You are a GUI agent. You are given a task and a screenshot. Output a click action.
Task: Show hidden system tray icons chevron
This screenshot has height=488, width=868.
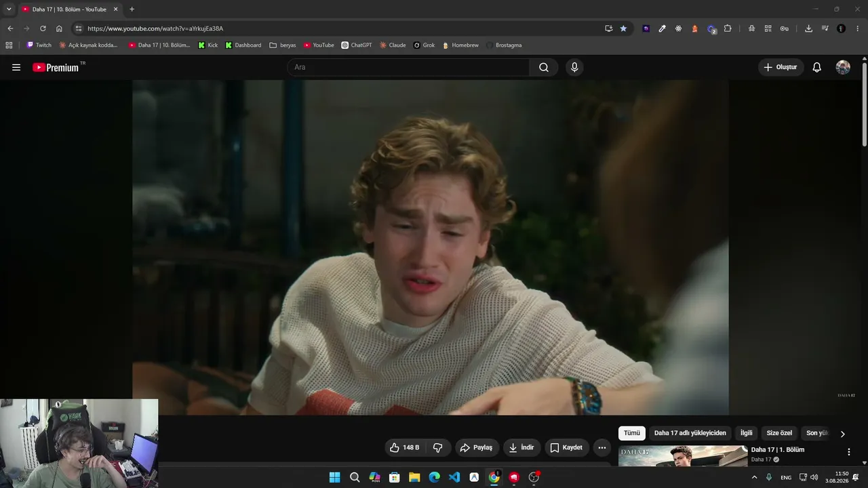(754, 477)
